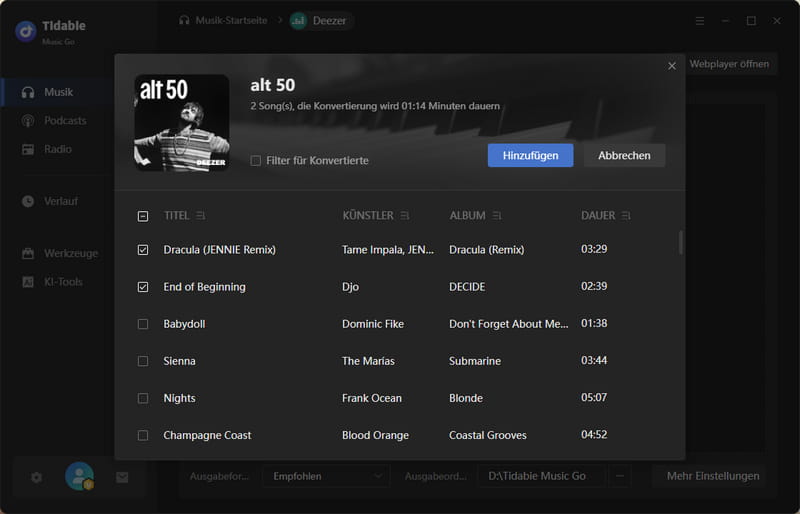
Task: Open the Verlauf clock icon
Action: pyautogui.click(x=28, y=201)
